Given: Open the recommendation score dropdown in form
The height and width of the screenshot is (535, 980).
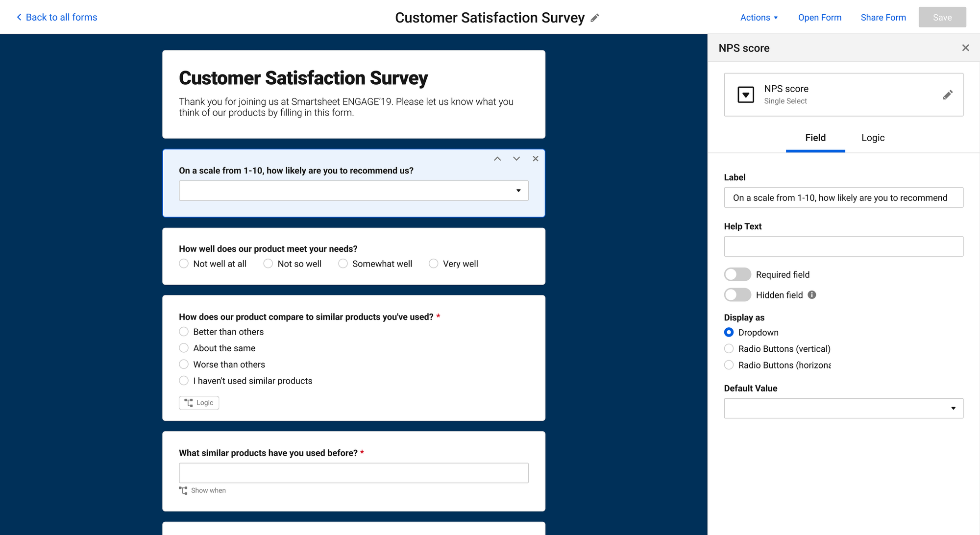Looking at the screenshot, I should 353,191.
